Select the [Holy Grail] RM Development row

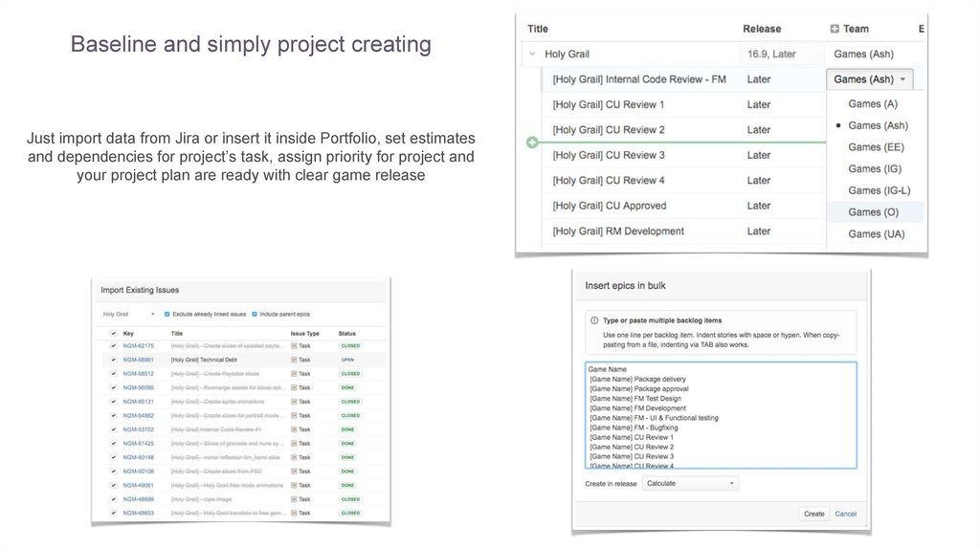click(x=618, y=231)
